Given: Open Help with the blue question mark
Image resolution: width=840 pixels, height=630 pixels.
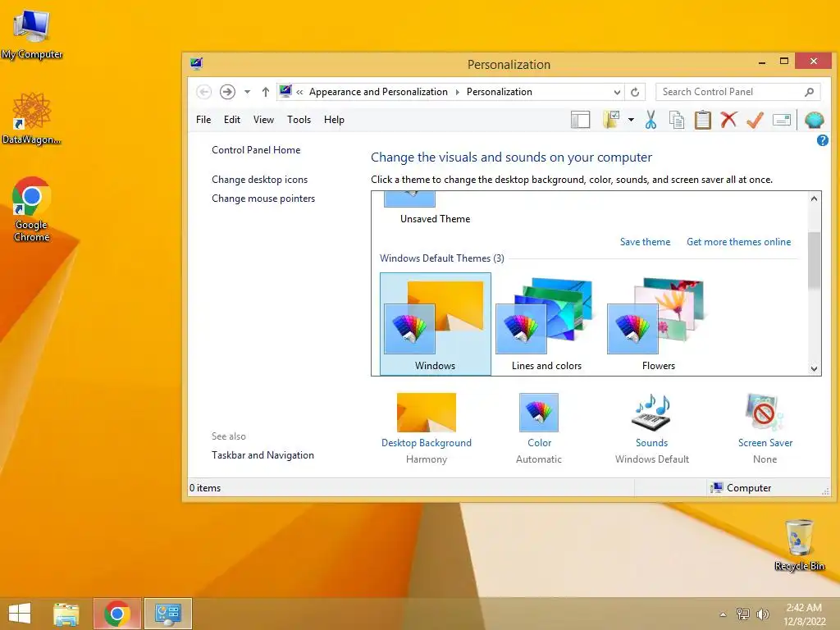Looking at the screenshot, I should (x=822, y=140).
